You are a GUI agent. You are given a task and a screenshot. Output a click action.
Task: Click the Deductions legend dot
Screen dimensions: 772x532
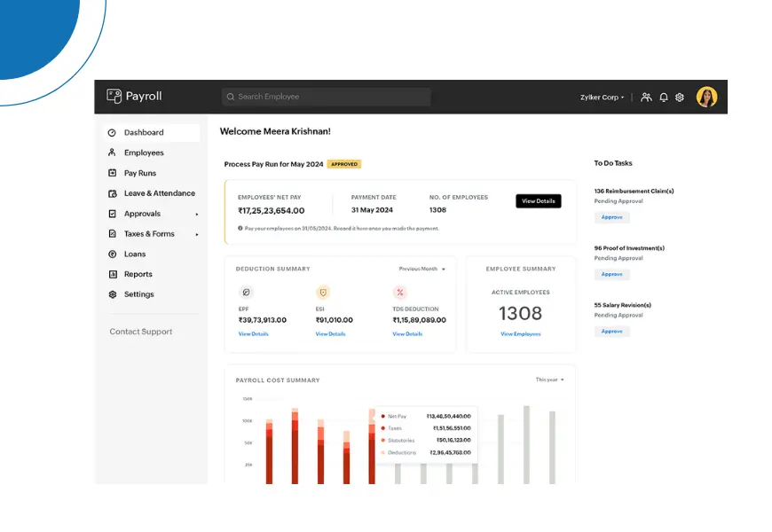click(383, 452)
